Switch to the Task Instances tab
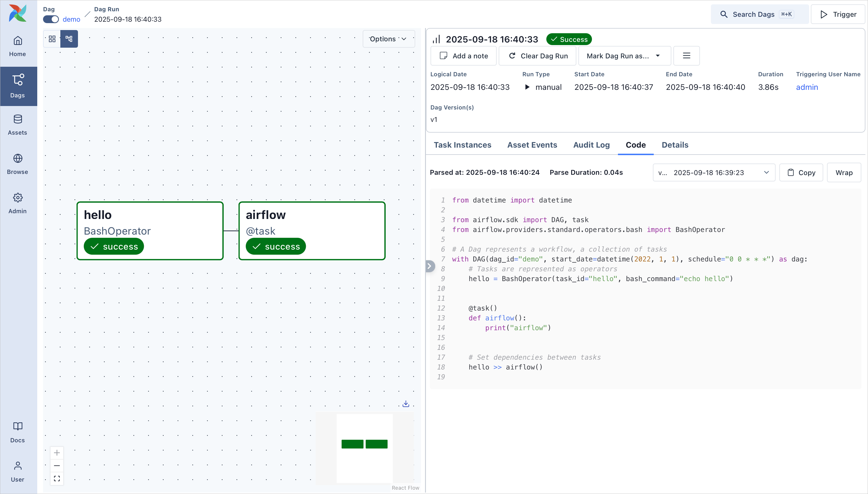This screenshot has height=494, width=868. [462, 145]
